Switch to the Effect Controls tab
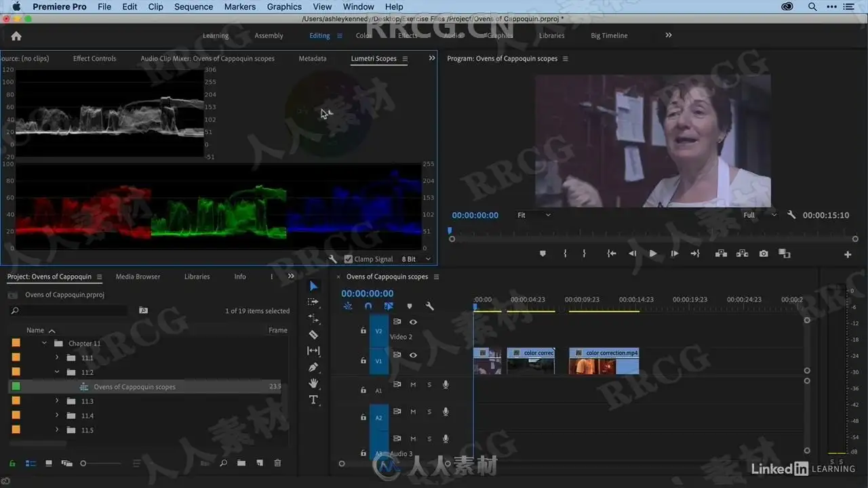This screenshot has height=488, width=868. [94, 58]
